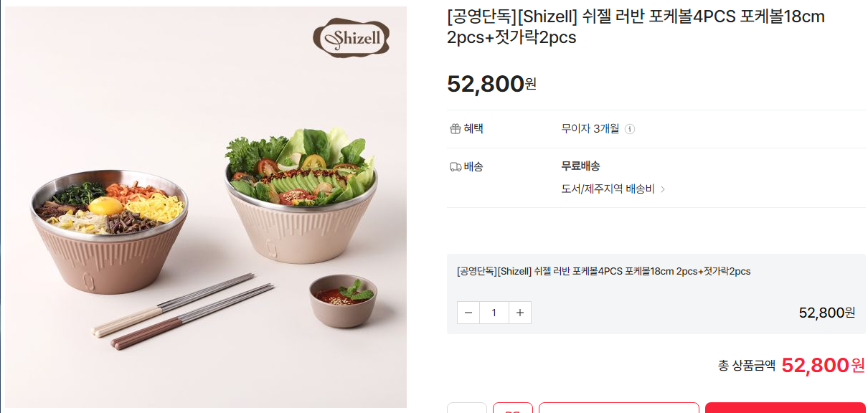Increase quantity with the plus button

(x=520, y=313)
